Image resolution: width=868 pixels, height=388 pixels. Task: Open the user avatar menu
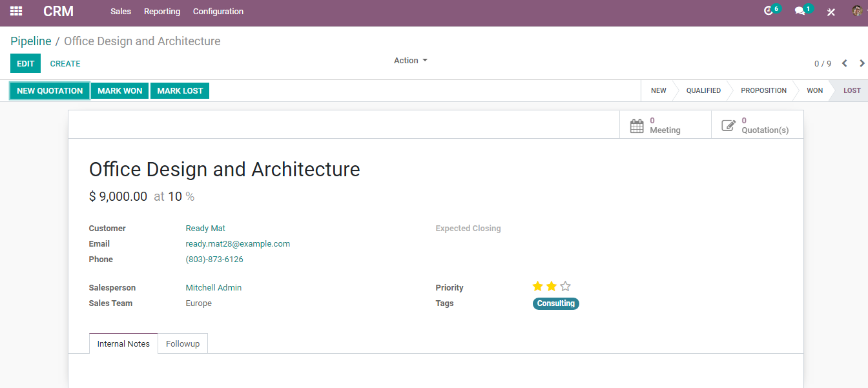(x=857, y=11)
